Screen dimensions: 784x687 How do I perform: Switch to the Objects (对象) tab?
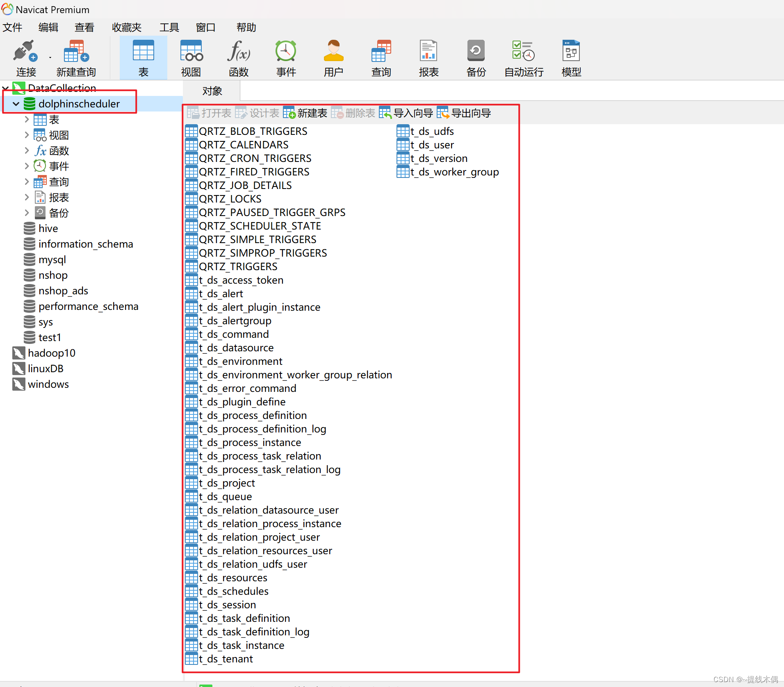[212, 91]
